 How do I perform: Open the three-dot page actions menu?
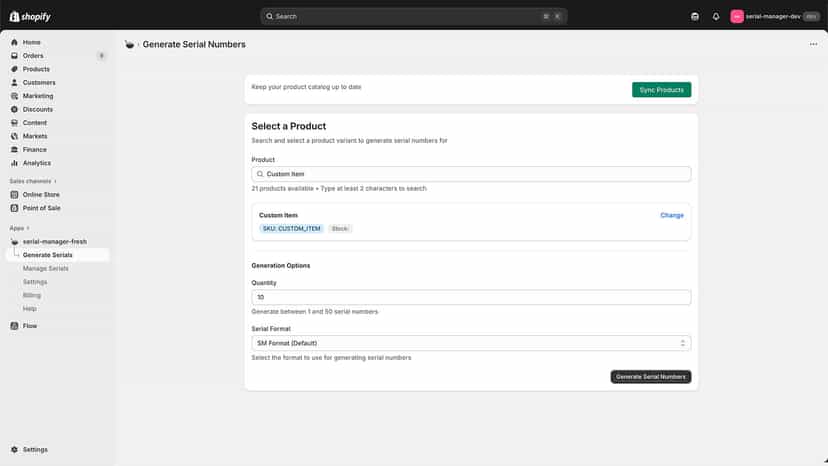813,44
